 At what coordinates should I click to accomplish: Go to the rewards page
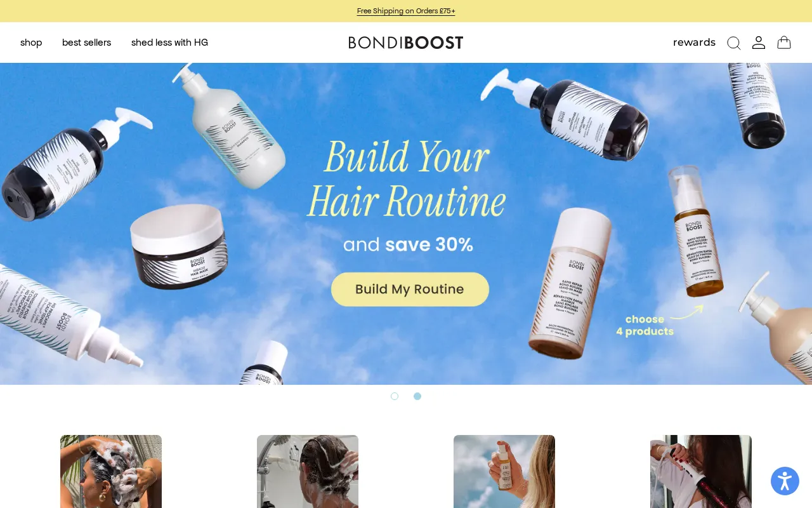(694, 43)
